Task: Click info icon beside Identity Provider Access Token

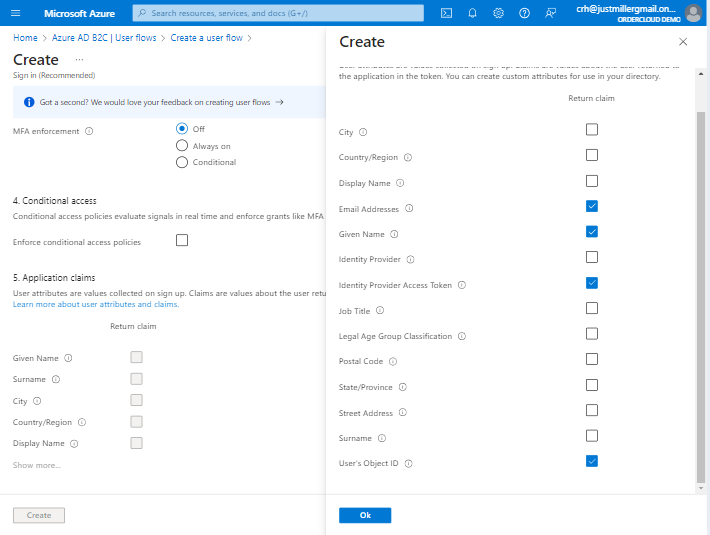Action: (x=462, y=285)
